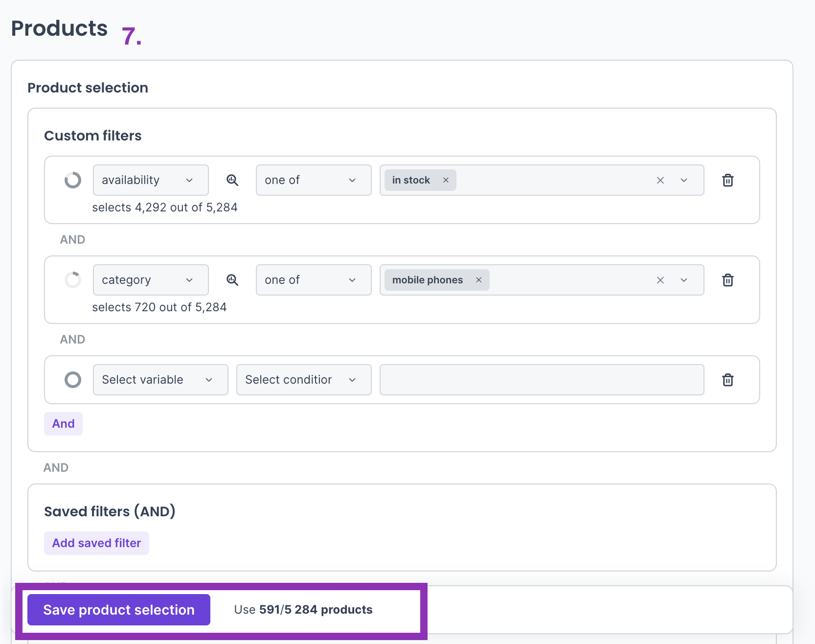Delete the availability filter row

pyautogui.click(x=727, y=180)
